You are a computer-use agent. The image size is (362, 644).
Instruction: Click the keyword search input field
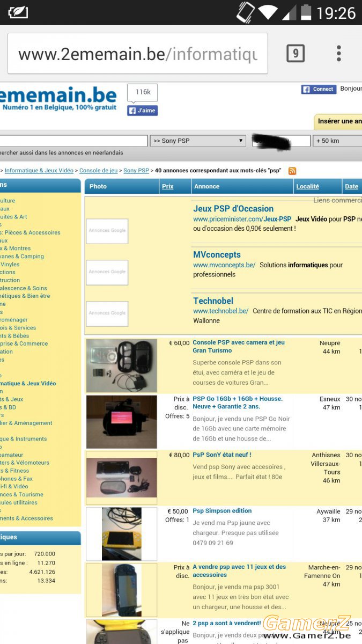pos(73,141)
